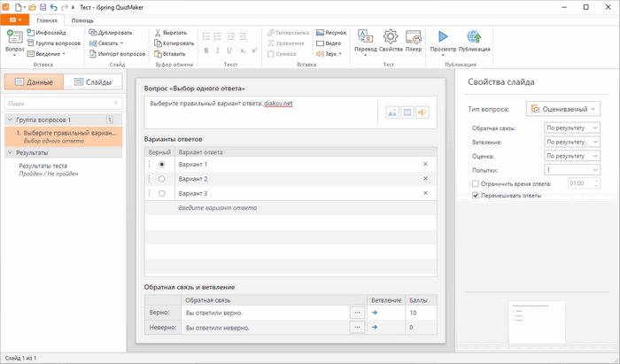Set branching arrow for Верно
This screenshot has width=620, height=364.
[x=375, y=313]
